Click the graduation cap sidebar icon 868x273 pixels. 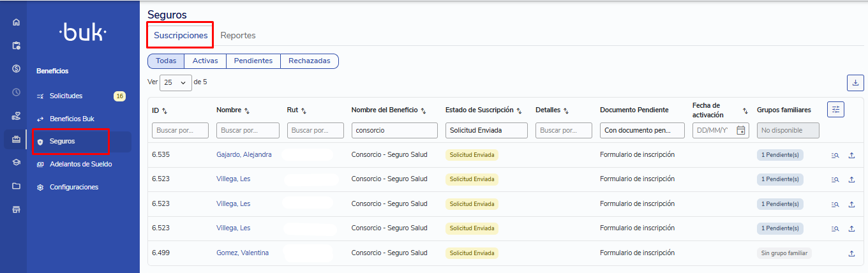(x=17, y=162)
